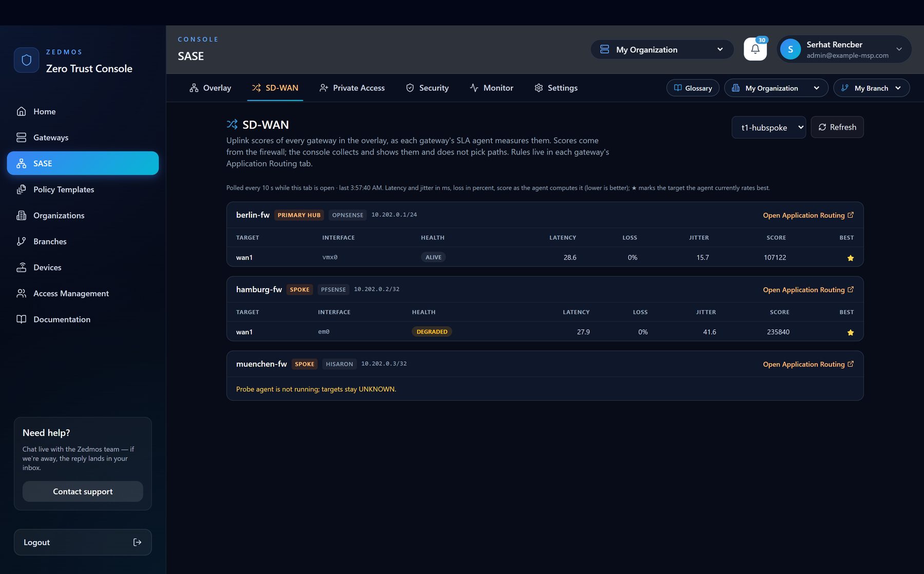The image size is (924, 574).
Task: Click the probe agent not running warning
Action: (316, 389)
